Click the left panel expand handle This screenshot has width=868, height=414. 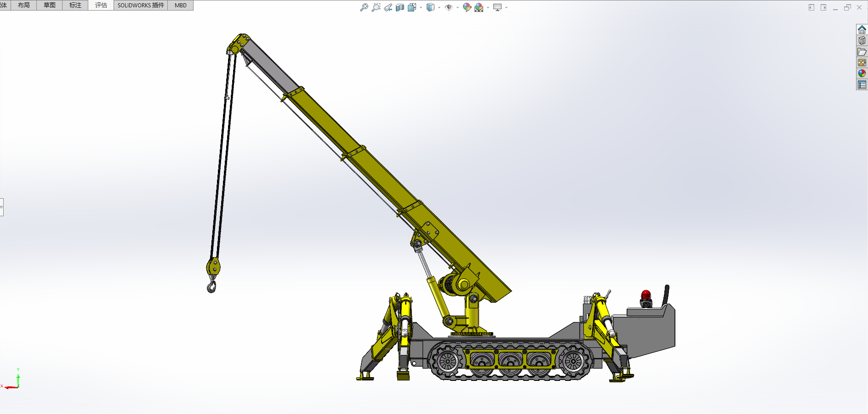[x=1, y=207]
